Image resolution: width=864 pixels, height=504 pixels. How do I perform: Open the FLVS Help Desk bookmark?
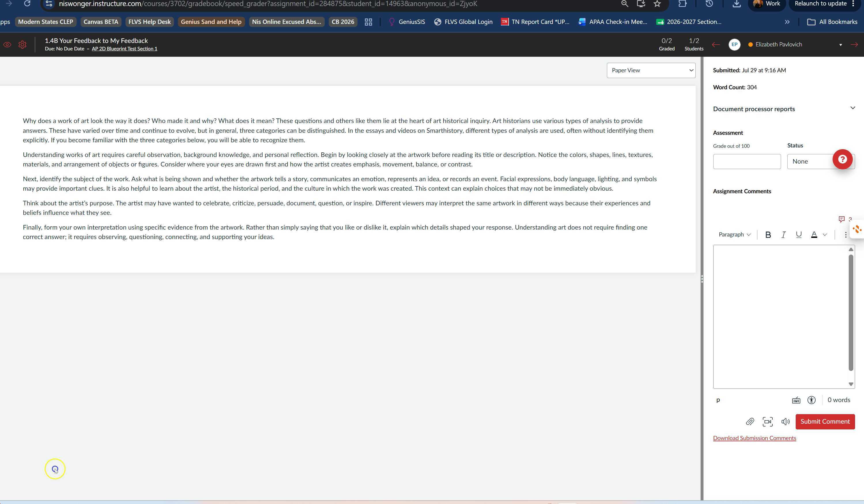150,22
